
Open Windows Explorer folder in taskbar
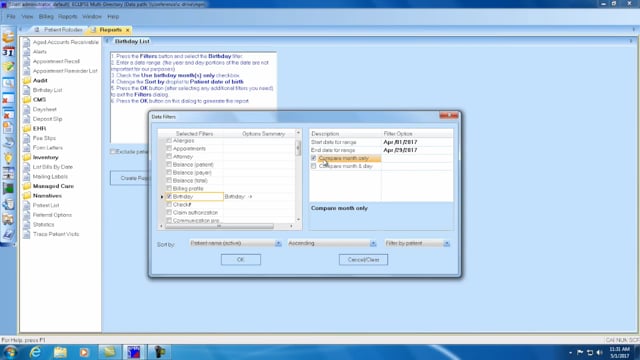(60, 352)
